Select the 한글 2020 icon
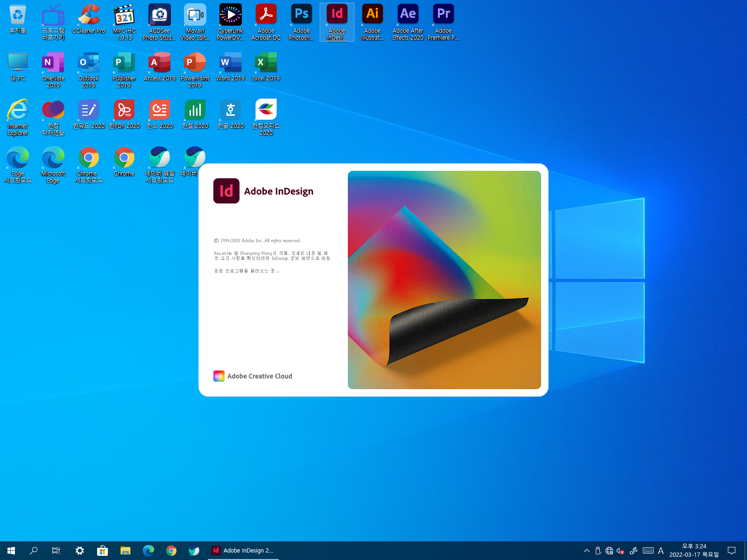 pyautogui.click(x=231, y=114)
